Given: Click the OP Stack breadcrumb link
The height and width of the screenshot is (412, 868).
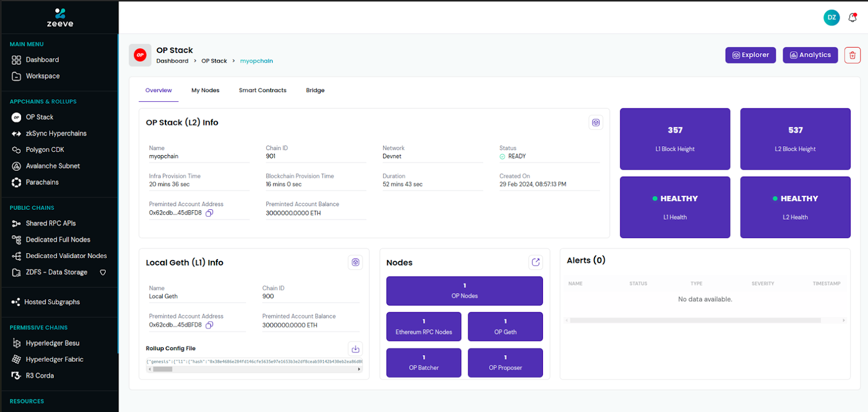Looking at the screenshot, I should (x=214, y=61).
